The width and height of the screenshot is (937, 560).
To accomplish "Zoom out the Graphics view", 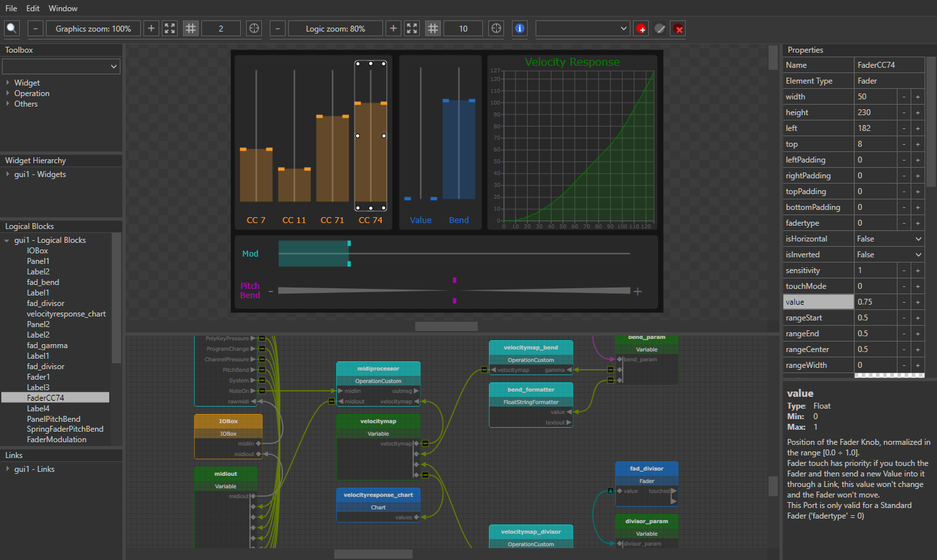I will click(x=35, y=28).
